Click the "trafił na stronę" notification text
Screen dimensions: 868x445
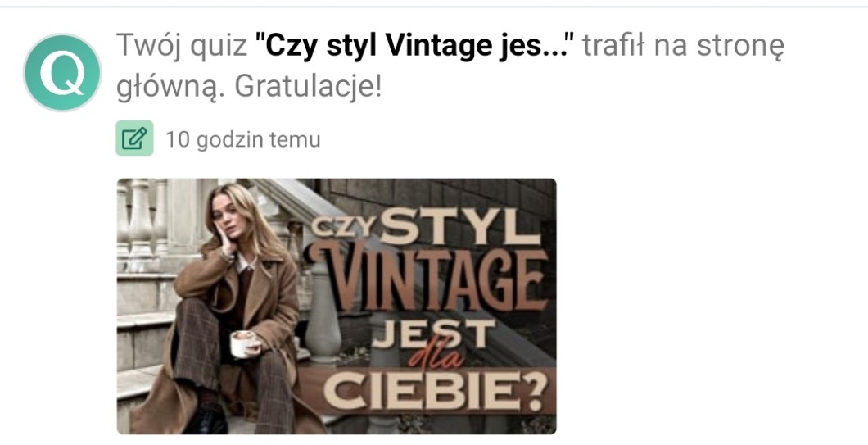pyautogui.click(x=683, y=47)
